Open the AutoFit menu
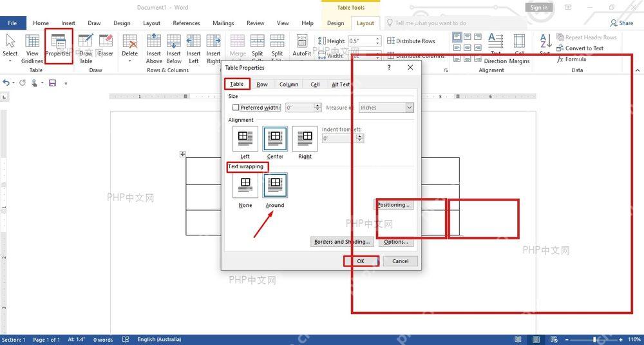Image resolution: width=644 pixels, height=345 pixels. 302,46
